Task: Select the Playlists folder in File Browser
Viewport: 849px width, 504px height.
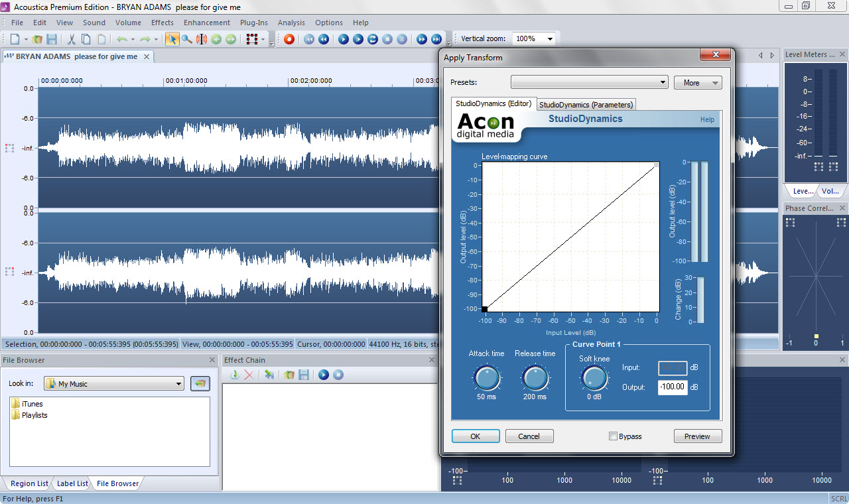Action: point(29,415)
